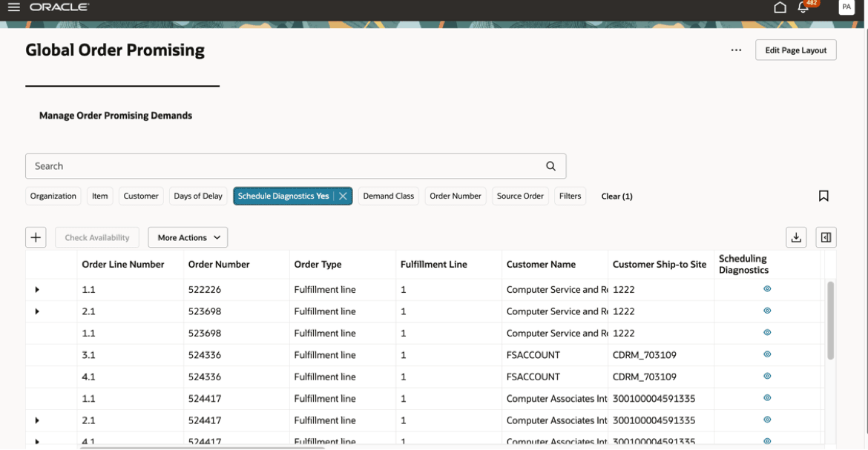Screen dimensions: 868x450
Task: Open Organization filter chip
Action: [x=53, y=196]
